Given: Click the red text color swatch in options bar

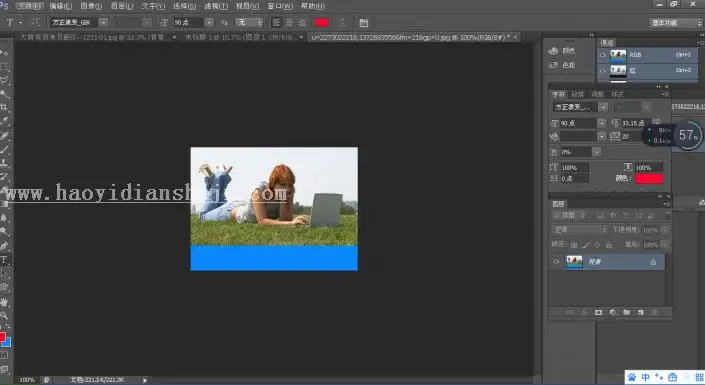Looking at the screenshot, I should (321, 22).
